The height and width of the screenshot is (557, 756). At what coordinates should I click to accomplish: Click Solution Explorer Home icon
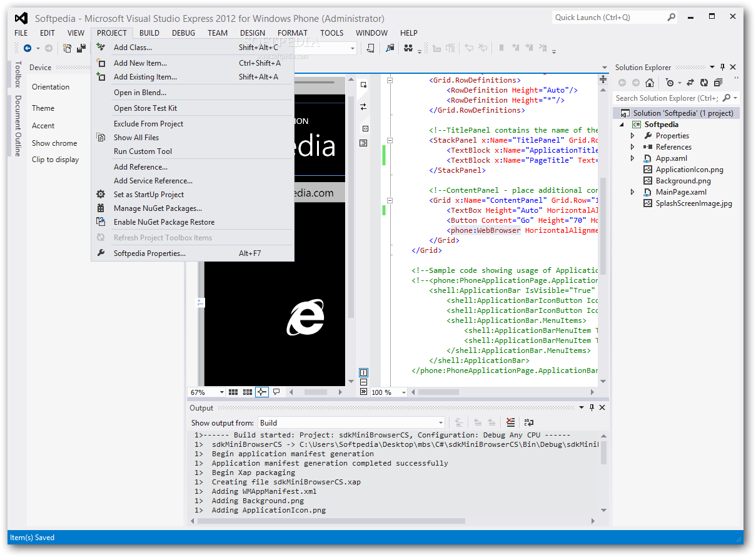650,83
